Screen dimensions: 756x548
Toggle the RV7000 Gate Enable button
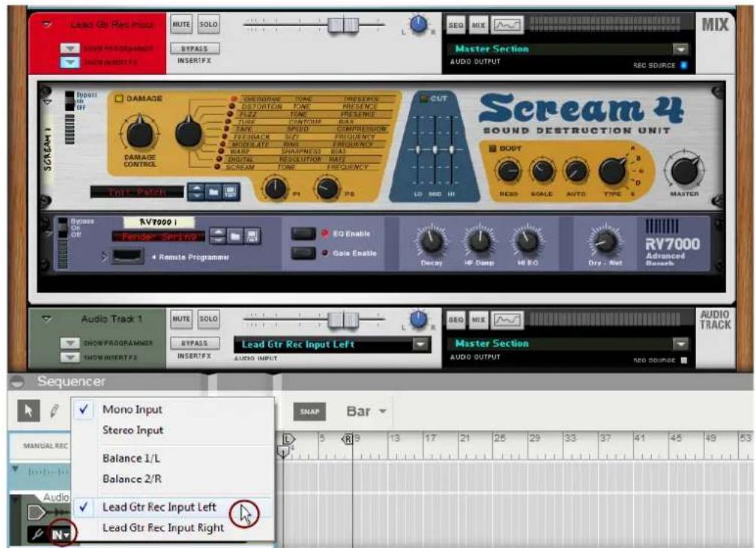pos(303,253)
